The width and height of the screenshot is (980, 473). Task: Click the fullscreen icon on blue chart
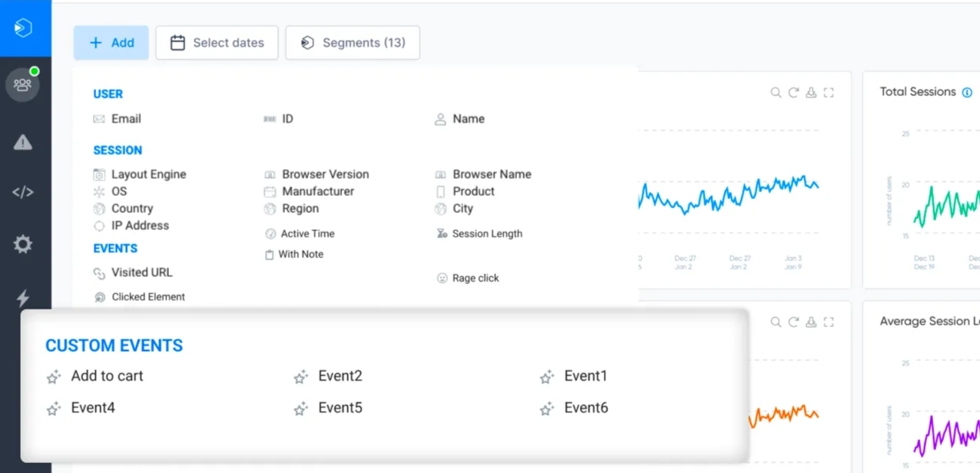pos(829,92)
